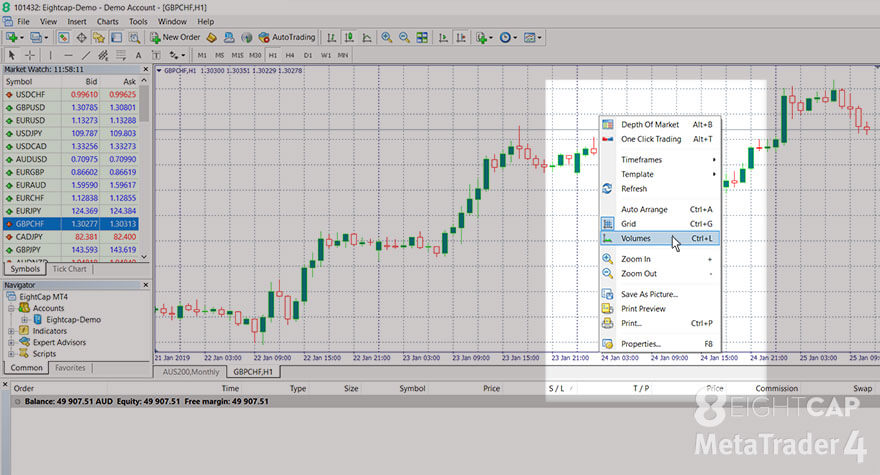The image size is (880, 475).
Task: Expand Template submenu in context menu
Action: pos(659,174)
